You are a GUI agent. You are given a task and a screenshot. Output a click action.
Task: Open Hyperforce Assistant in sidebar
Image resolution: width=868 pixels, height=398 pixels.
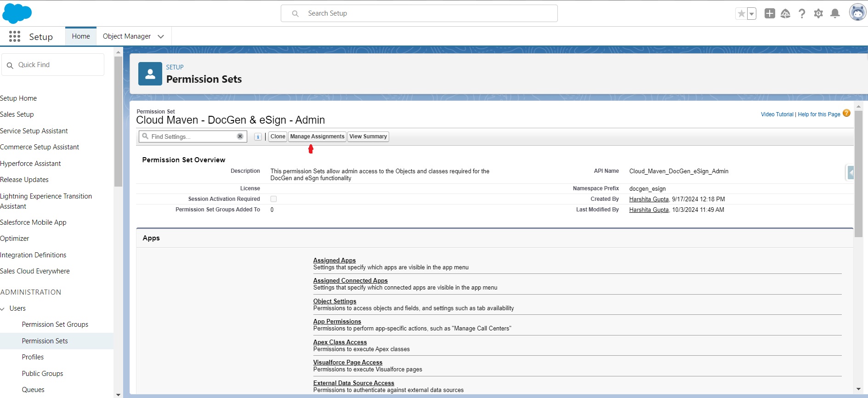pos(30,164)
